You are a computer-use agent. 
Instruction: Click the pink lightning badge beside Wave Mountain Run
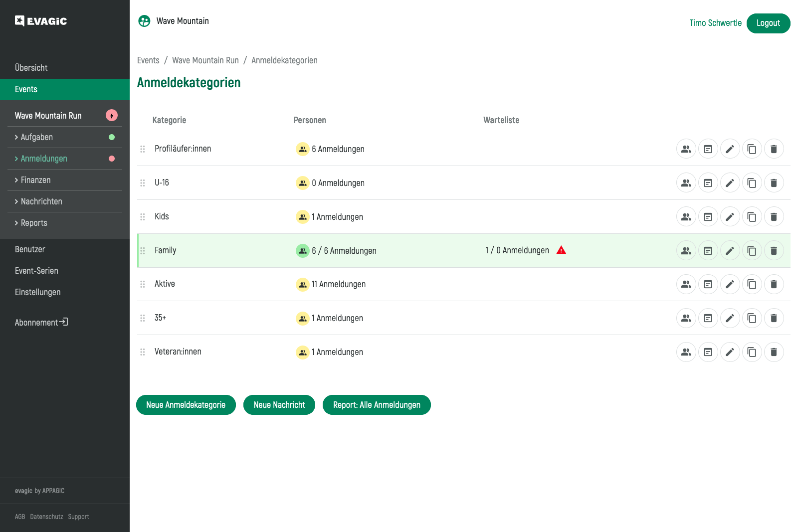(x=112, y=116)
